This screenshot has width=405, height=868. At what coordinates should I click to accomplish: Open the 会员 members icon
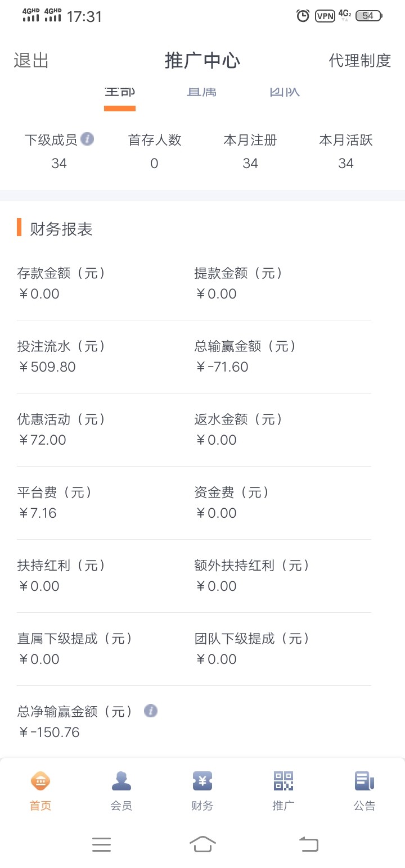121,781
